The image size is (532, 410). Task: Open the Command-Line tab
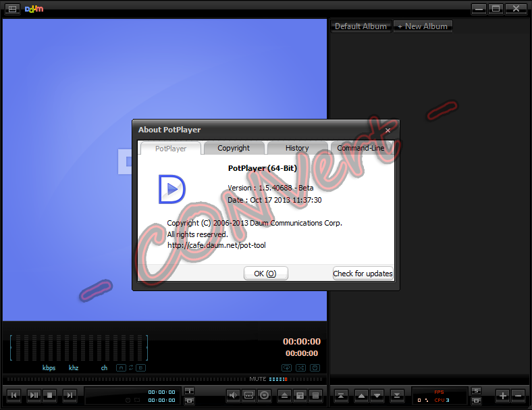pyautogui.click(x=361, y=148)
